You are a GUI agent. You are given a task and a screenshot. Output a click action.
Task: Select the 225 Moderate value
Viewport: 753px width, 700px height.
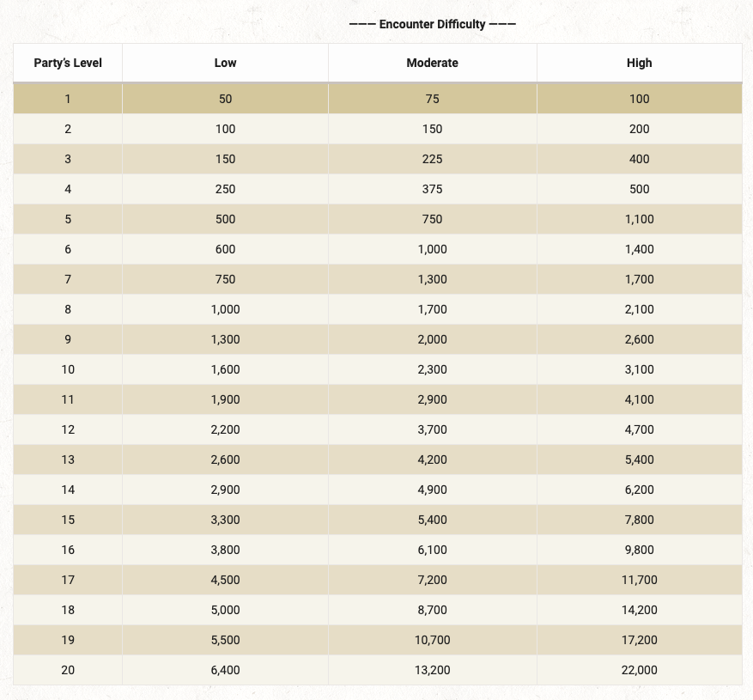[432, 159]
